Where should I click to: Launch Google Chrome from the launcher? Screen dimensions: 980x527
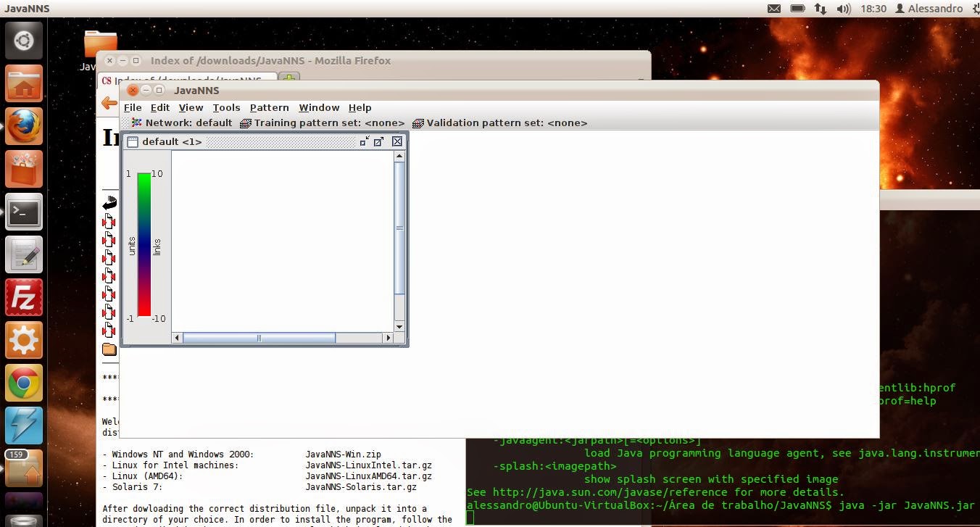click(24, 383)
